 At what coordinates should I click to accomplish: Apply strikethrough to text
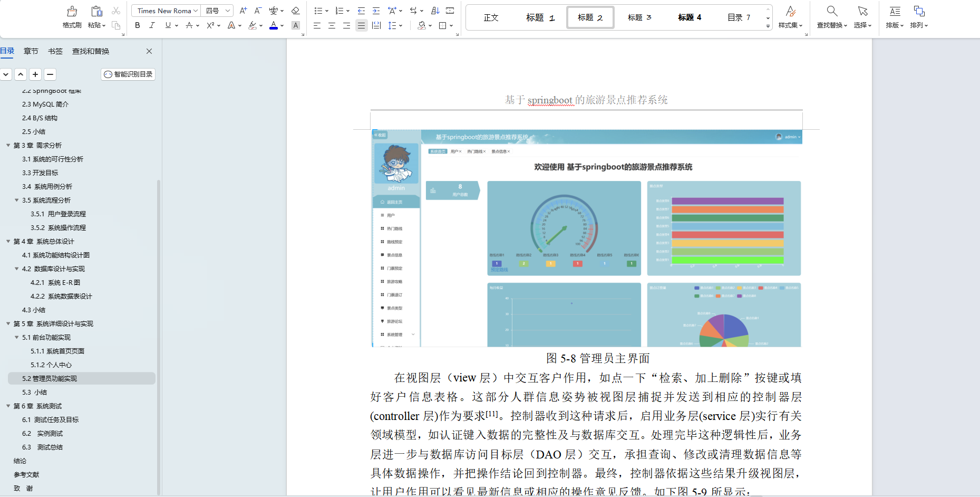pos(189,25)
